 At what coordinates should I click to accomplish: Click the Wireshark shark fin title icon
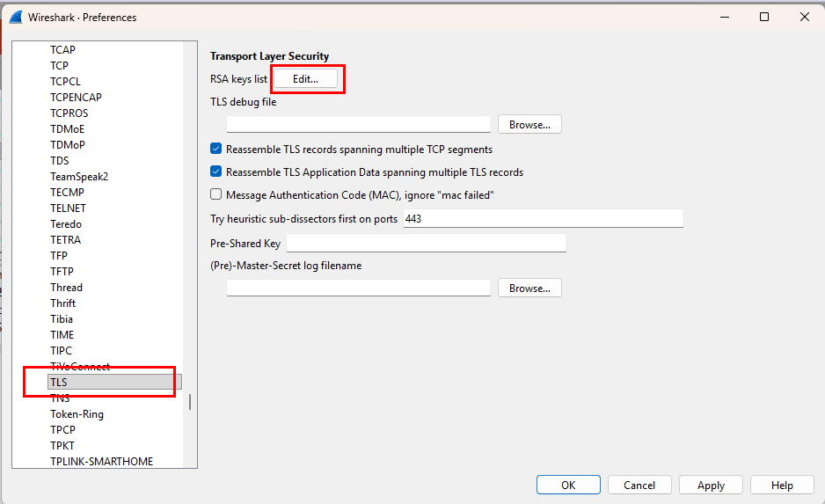point(16,17)
